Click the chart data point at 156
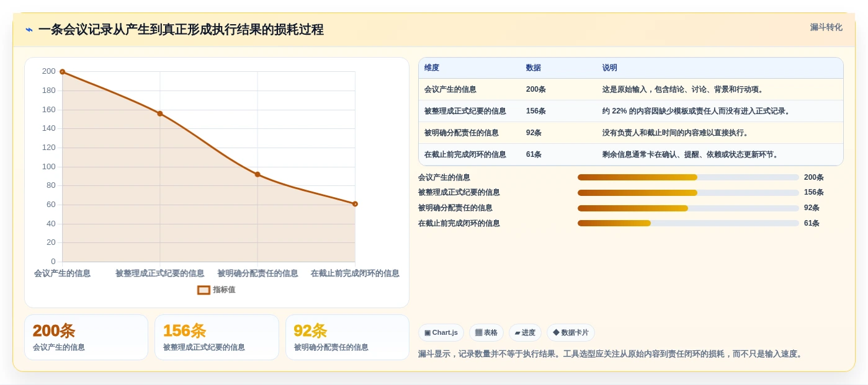868x385 pixels. coord(160,113)
